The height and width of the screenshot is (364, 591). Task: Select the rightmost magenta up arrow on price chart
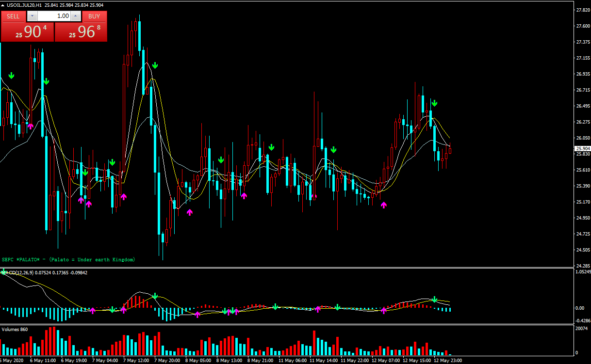tap(384, 205)
